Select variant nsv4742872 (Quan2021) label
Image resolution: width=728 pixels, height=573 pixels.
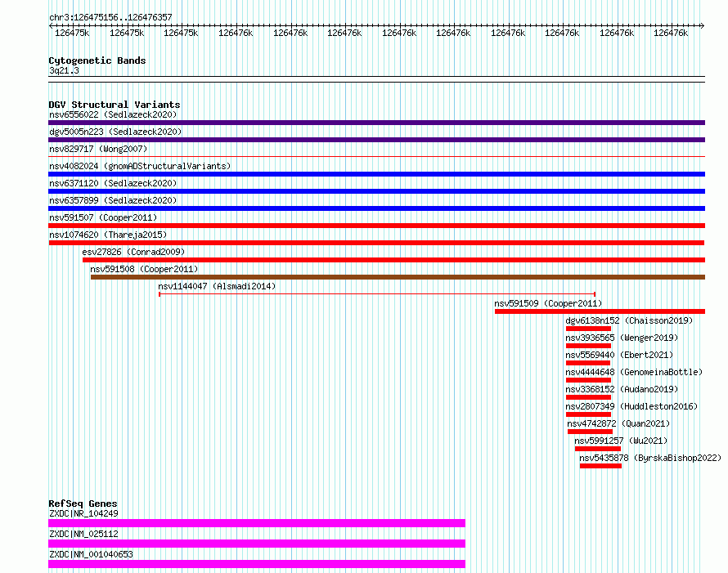[x=618, y=423]
